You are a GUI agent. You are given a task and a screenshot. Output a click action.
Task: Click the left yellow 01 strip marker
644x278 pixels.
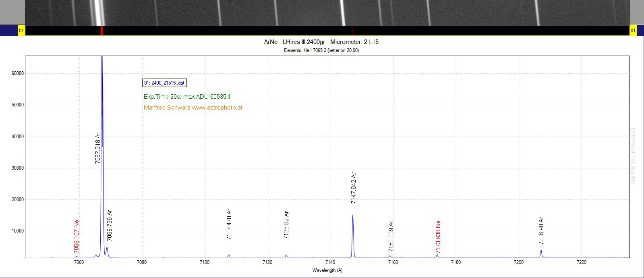21,31
